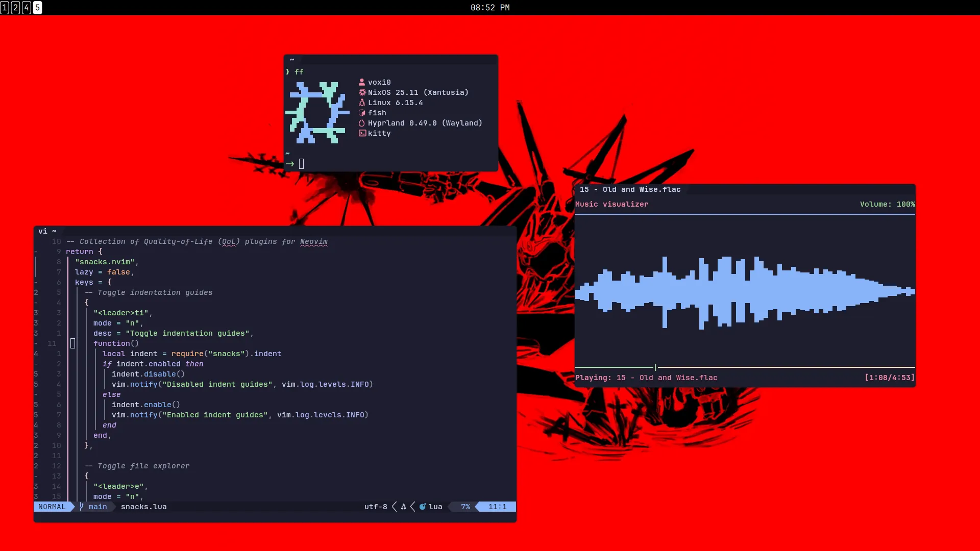Click the NixOS snowflake icon in fastfetch

pos(362,92)
